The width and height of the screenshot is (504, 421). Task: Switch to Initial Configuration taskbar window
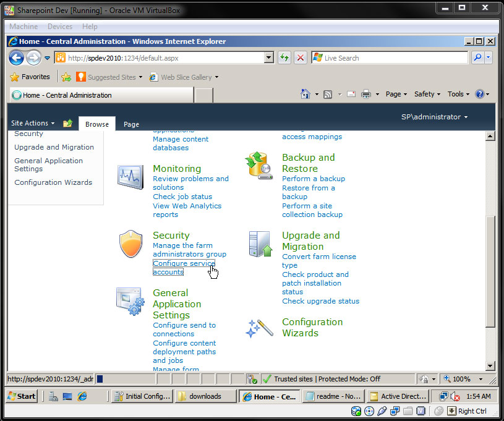click(142, 396)
